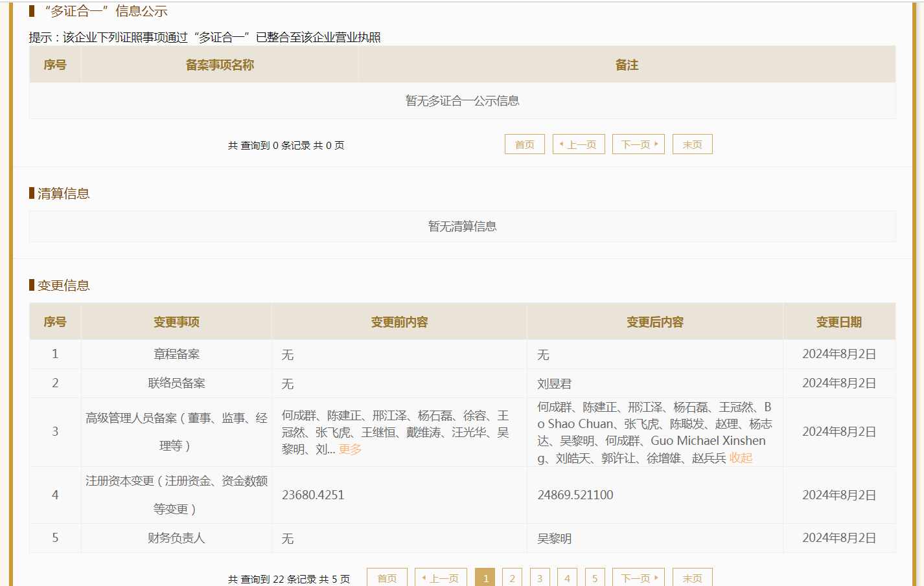Expand 更多 in the 变更前内容 cell
This screenshot has width=924, height=586.
click(x=350, y=449)
